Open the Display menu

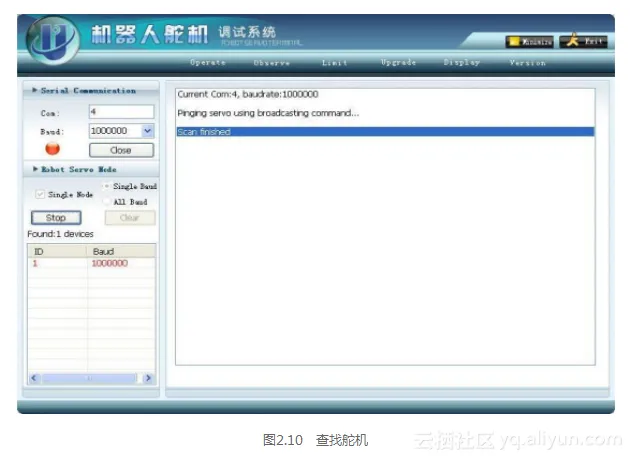click(x=462, y=63)
